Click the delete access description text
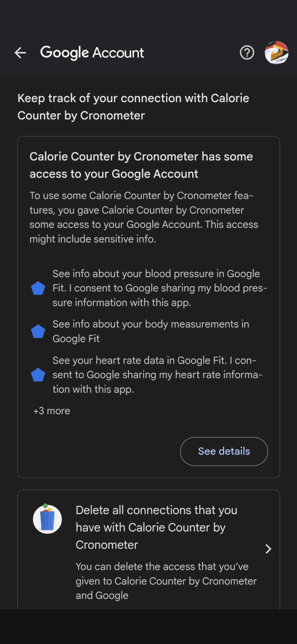This screenshot has width=297, height=644. click(x=166, y=581)
